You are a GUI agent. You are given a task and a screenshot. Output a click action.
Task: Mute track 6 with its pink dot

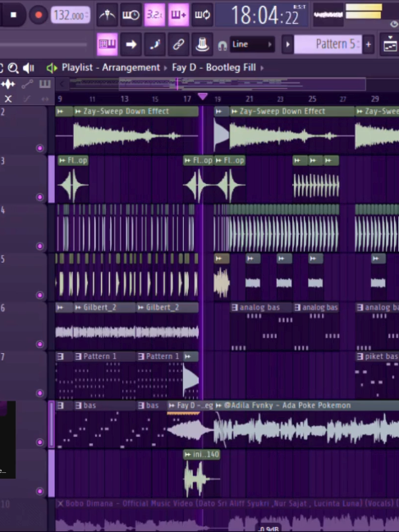(x=39, y=344)
